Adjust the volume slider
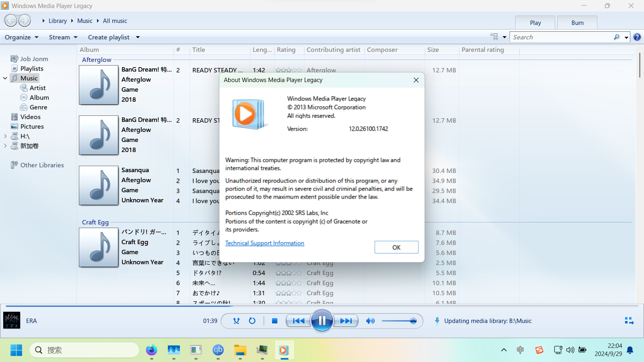 coord(399,321)
